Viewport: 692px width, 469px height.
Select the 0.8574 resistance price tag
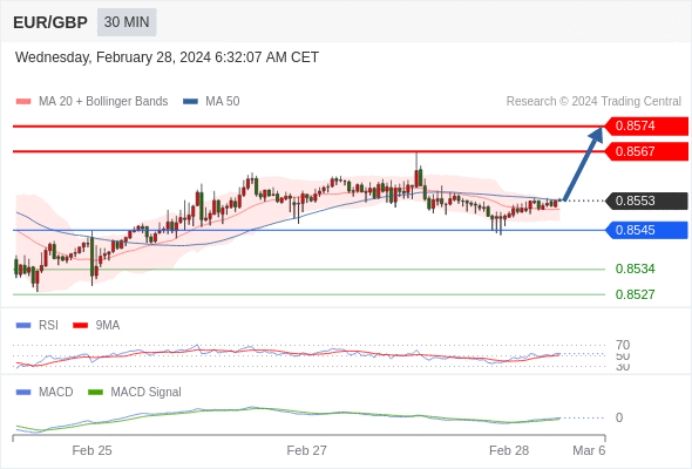click(647, 126)
